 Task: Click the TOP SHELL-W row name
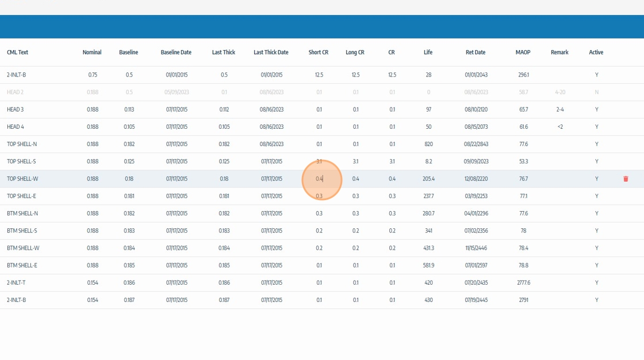click(22, 179)
